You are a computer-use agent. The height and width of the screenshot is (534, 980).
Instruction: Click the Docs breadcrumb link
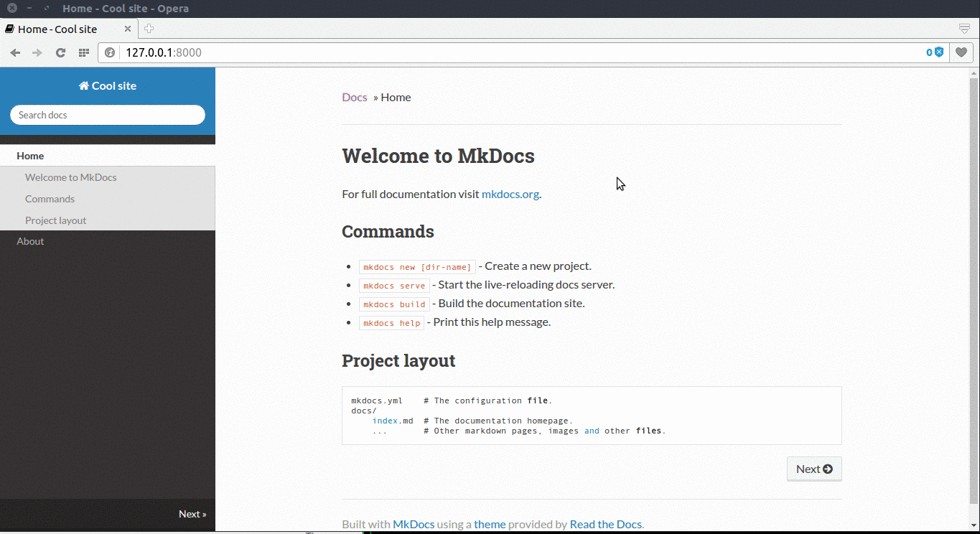pyautogui.click(x=355, y=97)
